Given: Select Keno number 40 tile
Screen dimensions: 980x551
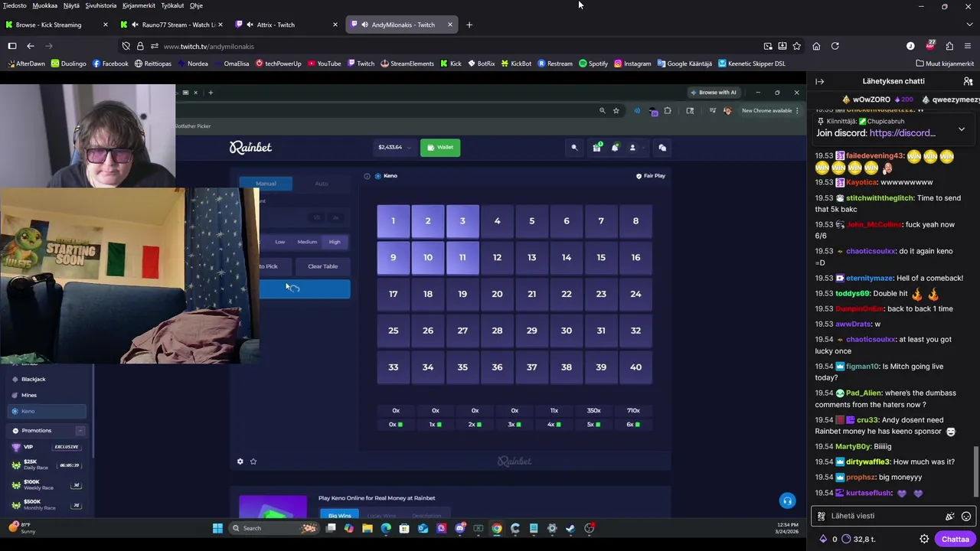Looking at the screenshot, I should [635, 367].
